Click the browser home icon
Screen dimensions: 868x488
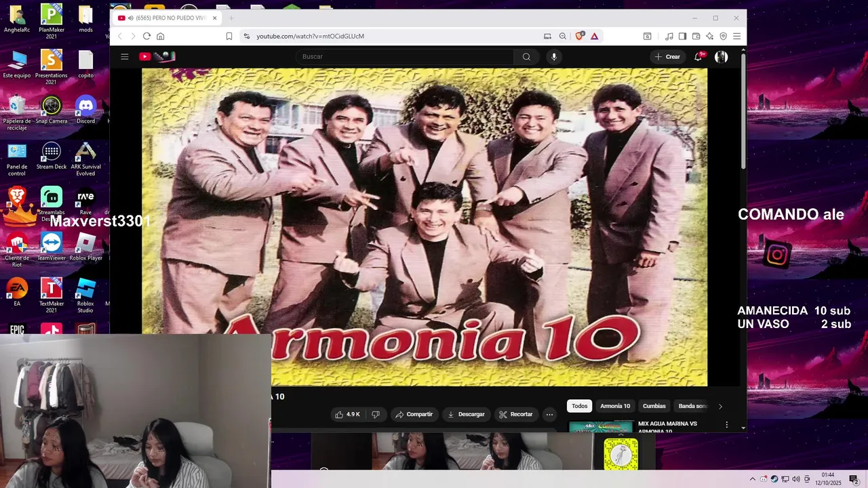(160, 36)
